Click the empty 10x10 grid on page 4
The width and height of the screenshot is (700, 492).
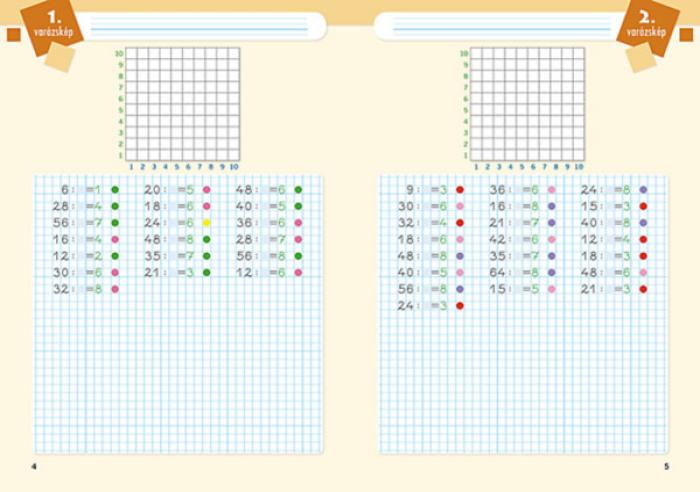tap(183, 104)
